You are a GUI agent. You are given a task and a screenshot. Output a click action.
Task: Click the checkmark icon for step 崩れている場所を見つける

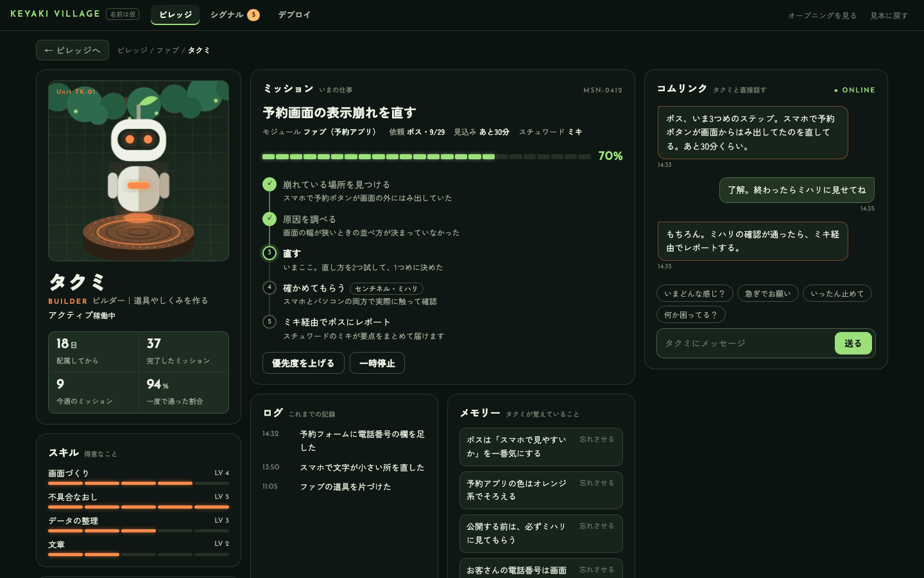tap(269, 184)
